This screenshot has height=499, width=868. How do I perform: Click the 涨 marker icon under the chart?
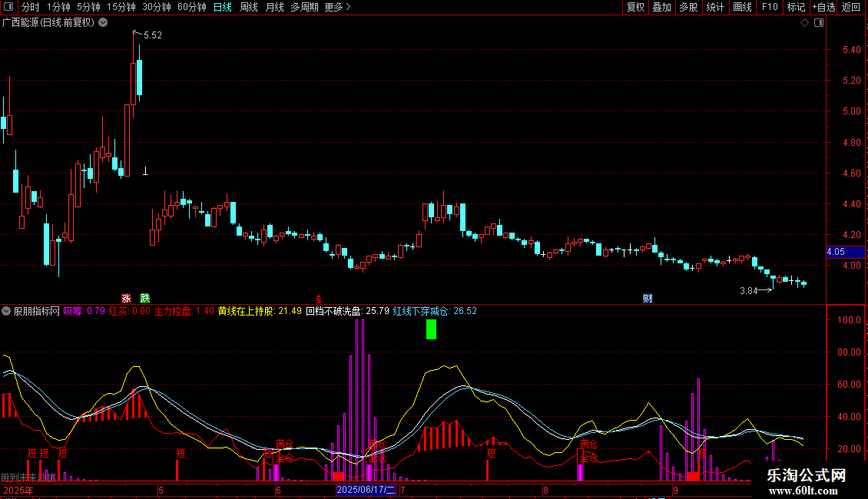(x=126, y=298)
